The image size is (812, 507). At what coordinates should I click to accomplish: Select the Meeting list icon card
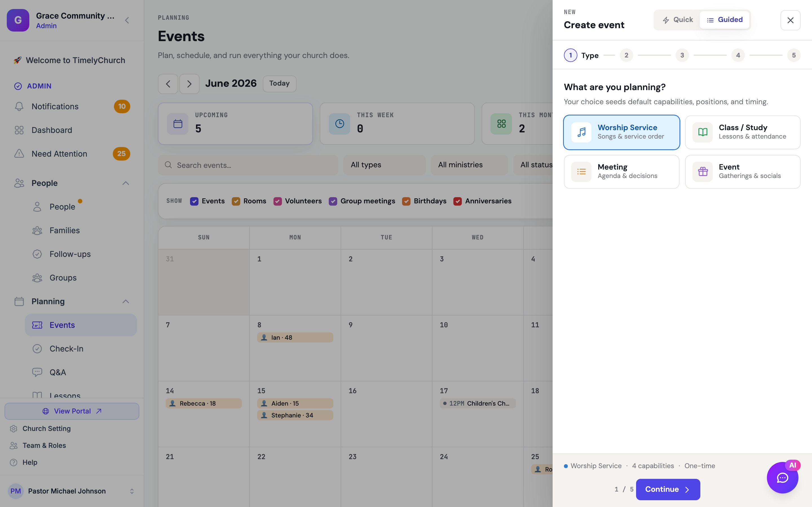tap(621, 172)
